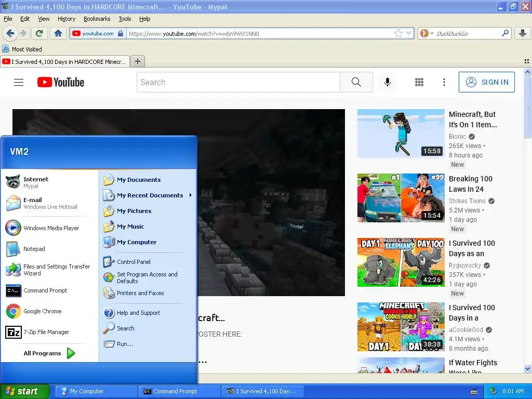Open My Documents folder
This screenshot has height=399, width=532.
[x=148, y=180]
